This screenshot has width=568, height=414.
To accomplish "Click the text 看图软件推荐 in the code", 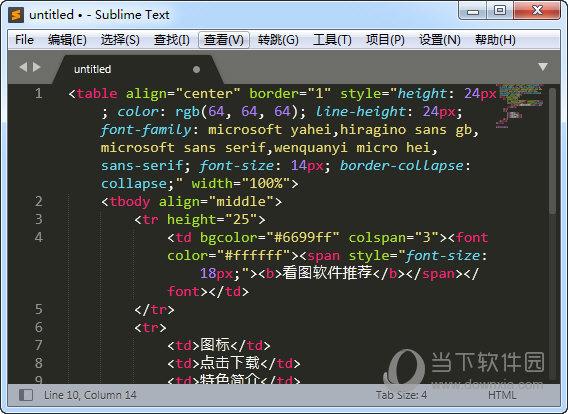I will click(x=327, y=273).
